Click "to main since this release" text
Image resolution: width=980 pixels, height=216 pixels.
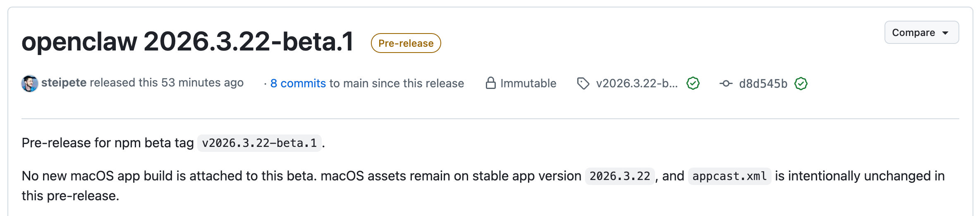pos(396,84)
